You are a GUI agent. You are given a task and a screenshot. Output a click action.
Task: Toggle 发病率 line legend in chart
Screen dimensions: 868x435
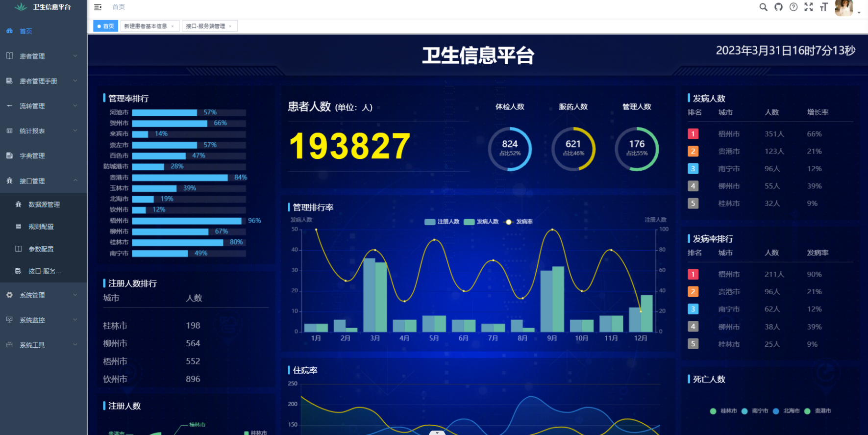519,222
